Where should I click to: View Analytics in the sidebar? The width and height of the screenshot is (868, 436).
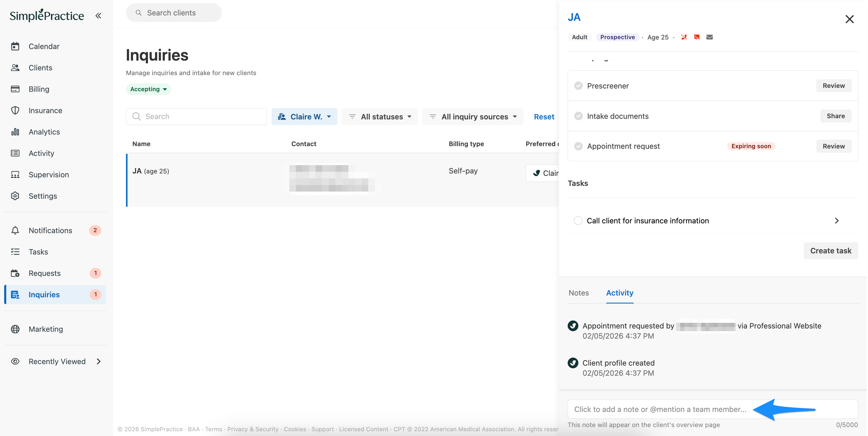44,132
